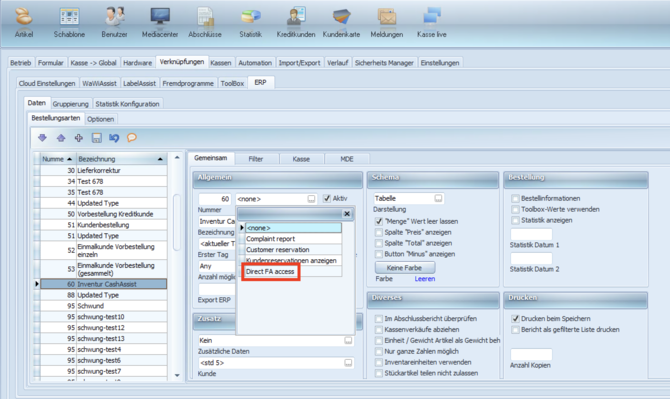Check Im Abschlussbericht überprüfen
The width and height of the screenshot is (670, 399).
coord(379,319)
